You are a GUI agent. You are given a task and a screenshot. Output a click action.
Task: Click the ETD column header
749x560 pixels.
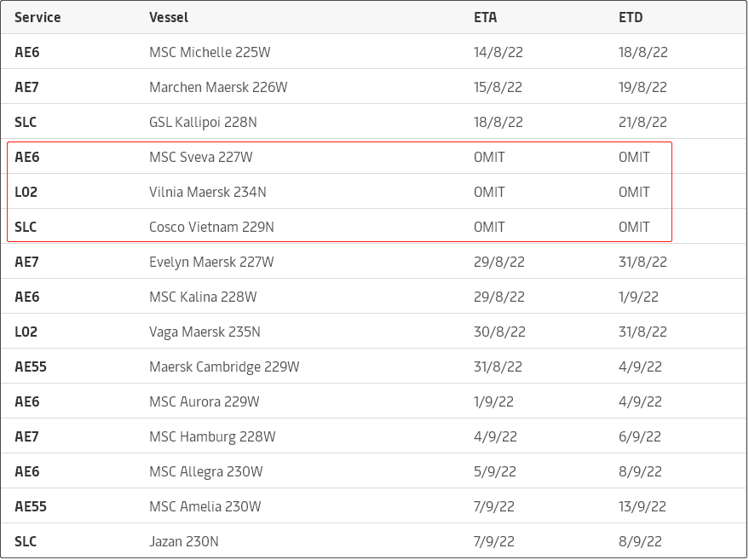pos(631,17)
